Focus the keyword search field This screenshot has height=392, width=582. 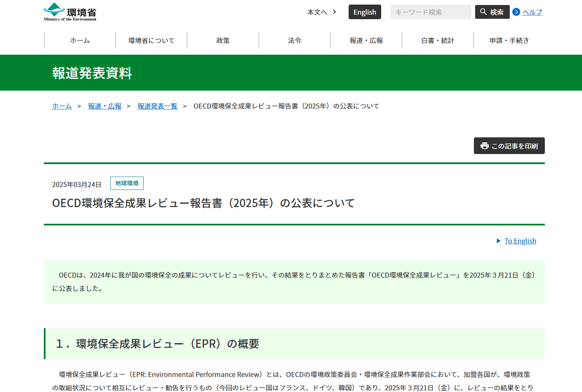point(430,12)
